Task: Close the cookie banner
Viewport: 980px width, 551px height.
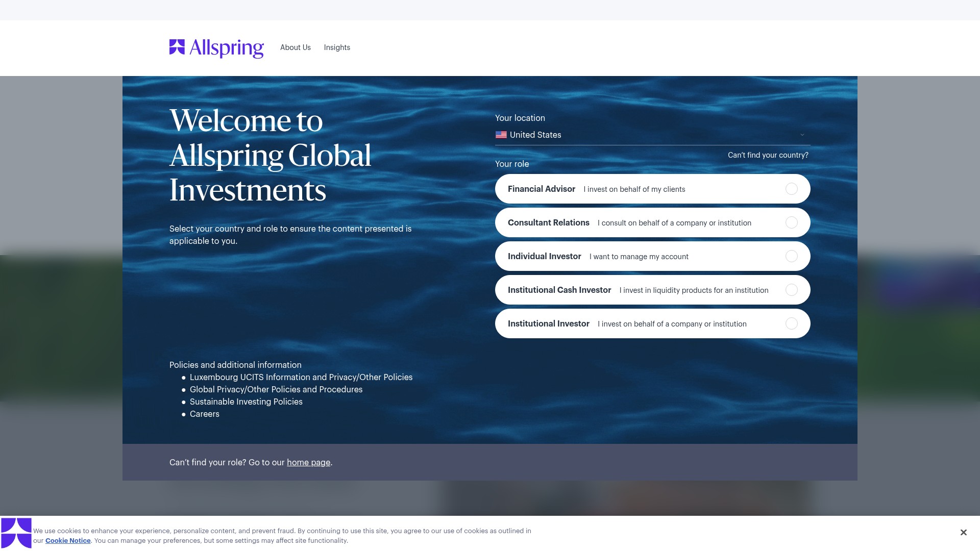Action: (963, 533)
